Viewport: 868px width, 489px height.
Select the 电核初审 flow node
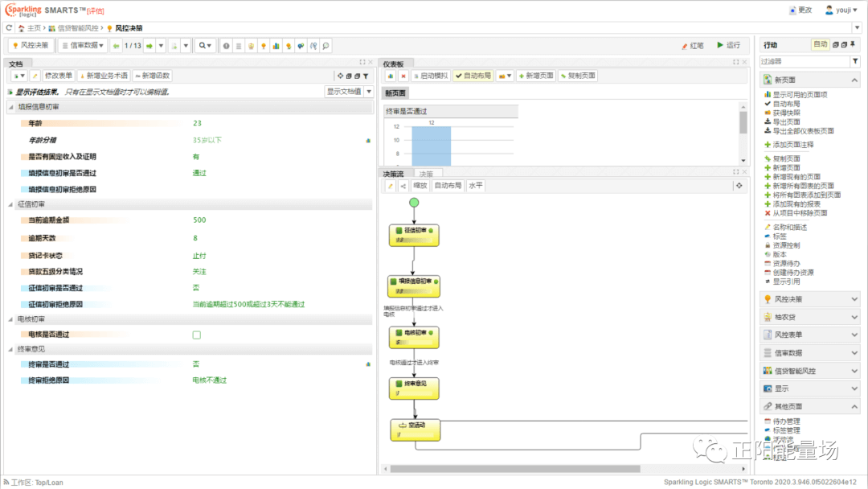pyautogui.click(x=414, y=337)
